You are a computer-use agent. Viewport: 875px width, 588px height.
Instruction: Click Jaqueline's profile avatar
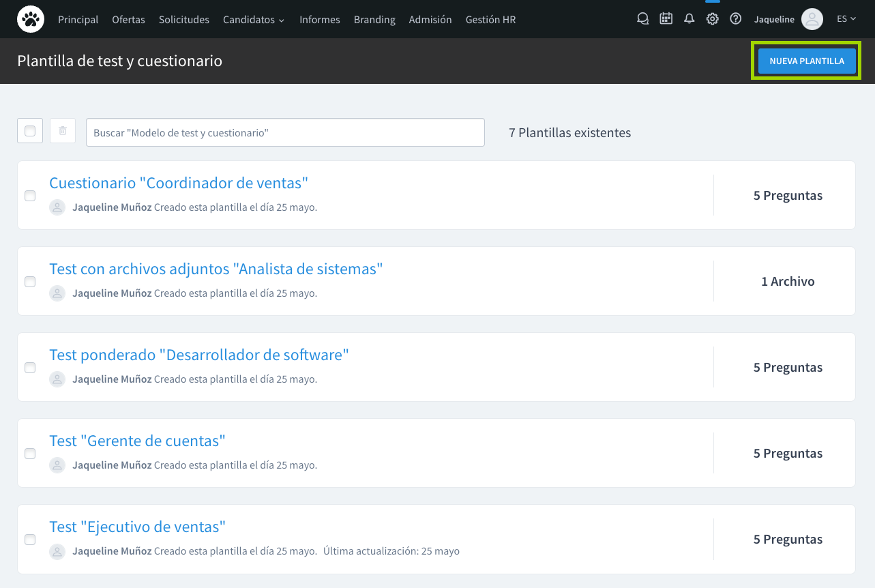[812, 18]
